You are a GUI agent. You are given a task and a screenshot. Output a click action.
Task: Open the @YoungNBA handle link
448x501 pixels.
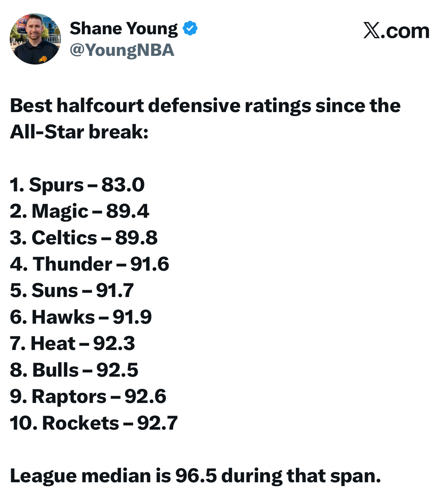tap(122, 50)
